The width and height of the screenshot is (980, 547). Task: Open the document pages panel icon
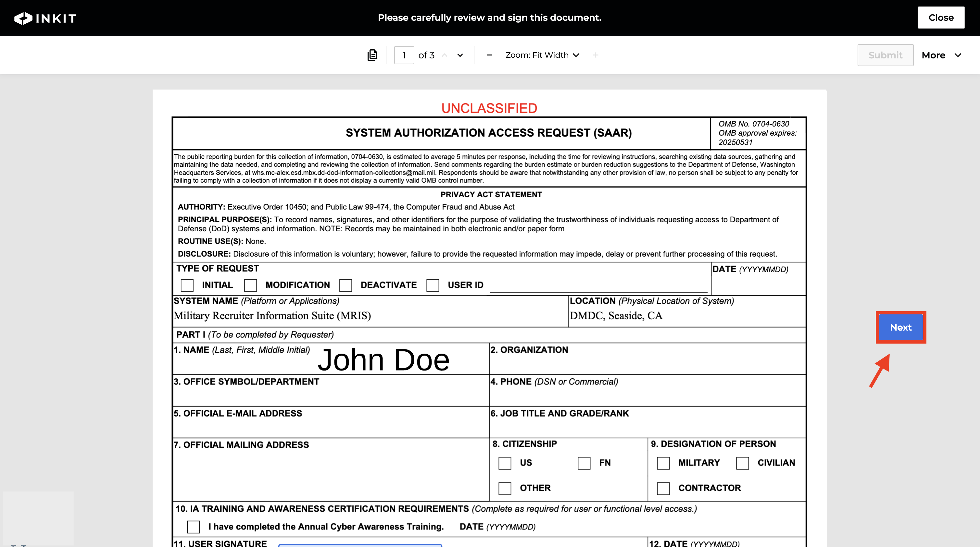pos(372,55)
